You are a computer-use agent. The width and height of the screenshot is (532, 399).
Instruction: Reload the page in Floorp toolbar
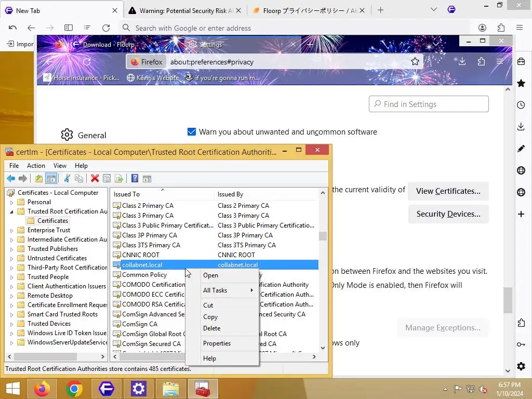click(x=106, y=28)
